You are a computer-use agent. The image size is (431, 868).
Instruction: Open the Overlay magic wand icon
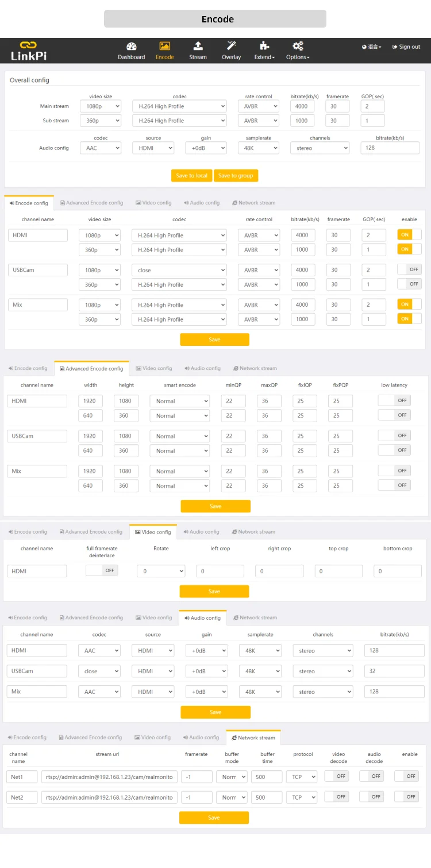(232, 46)
